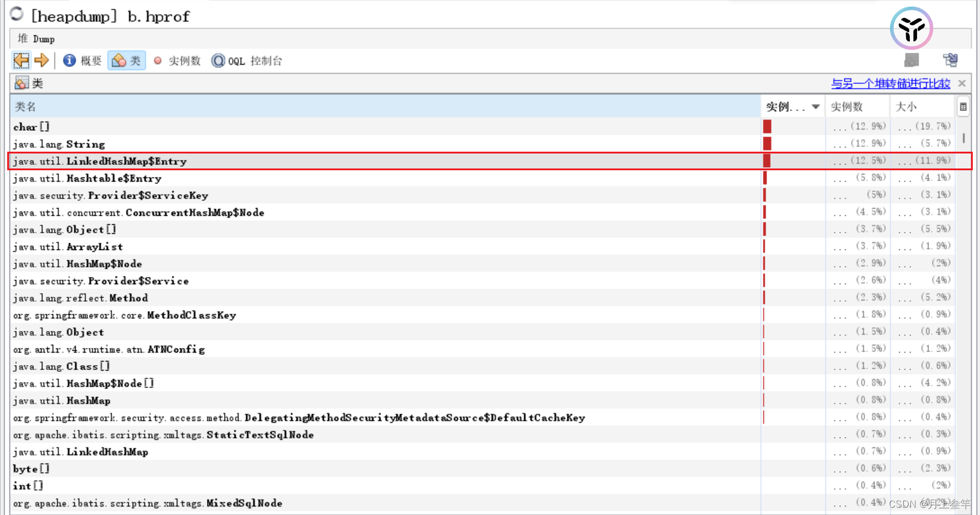Click the compare with another heap dump link

891,83
